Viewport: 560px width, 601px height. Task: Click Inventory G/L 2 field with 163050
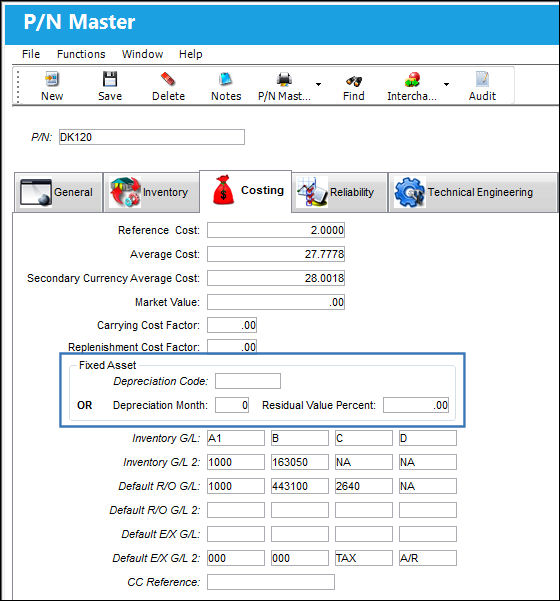click(x=300, y=462)
